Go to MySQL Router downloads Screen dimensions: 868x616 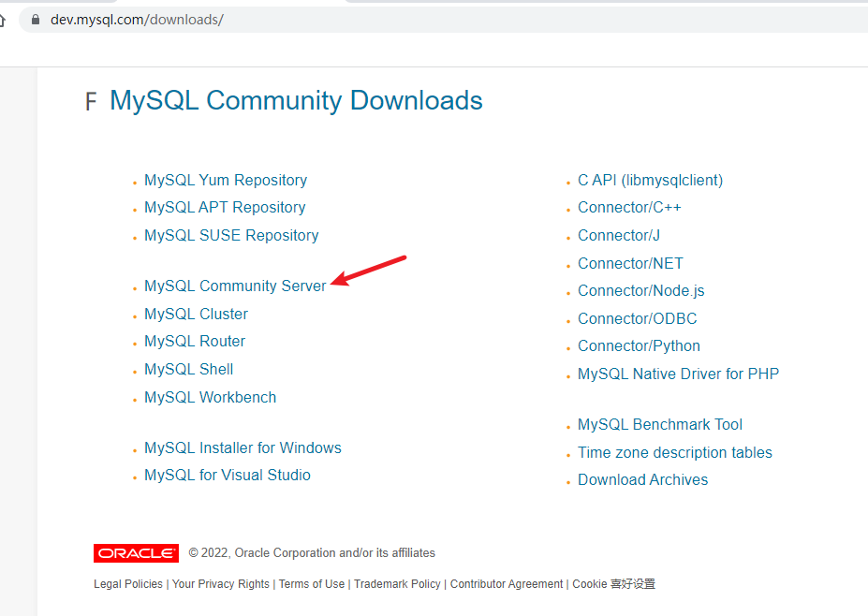tap(195, 341)
